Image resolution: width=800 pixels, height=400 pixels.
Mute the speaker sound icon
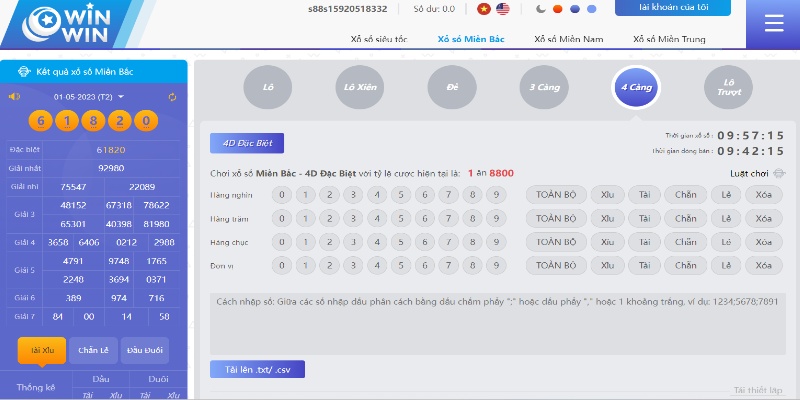coord(14,97)
